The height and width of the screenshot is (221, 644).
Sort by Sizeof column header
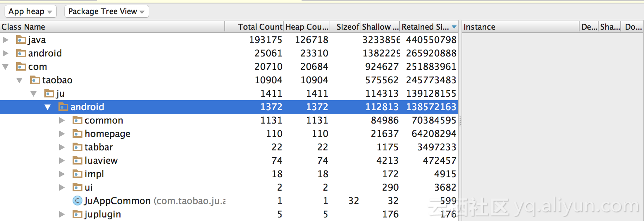pos(345,27)
